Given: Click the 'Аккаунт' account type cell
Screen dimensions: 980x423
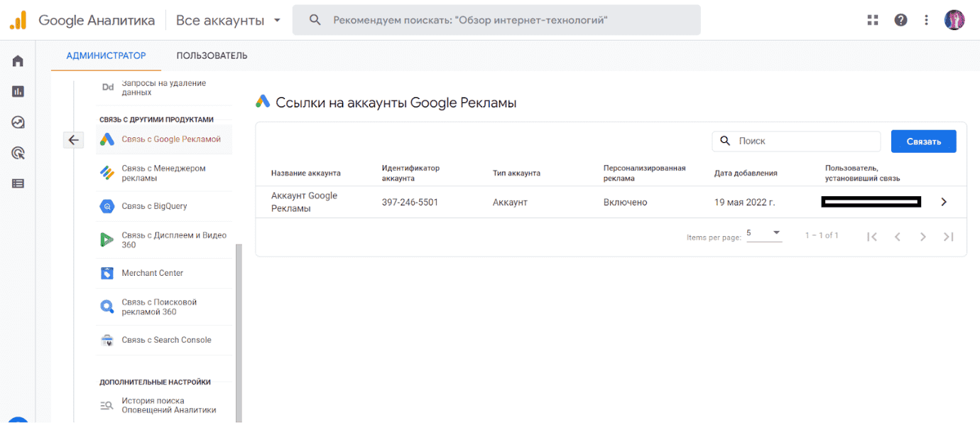Looking at the screenshot, I should [510, 202].
